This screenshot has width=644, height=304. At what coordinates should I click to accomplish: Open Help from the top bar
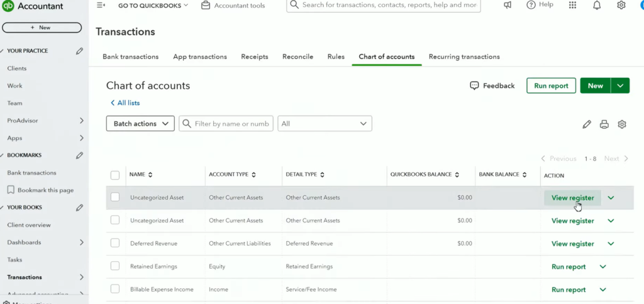pyautogui.click(x=540, y=5)
